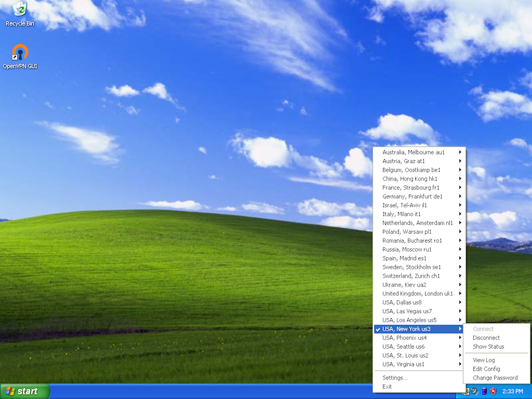This screenshot has height=399, width=532.
Task: Select the Switzerland, Zurich ch1 server
Action: point(419,276)
